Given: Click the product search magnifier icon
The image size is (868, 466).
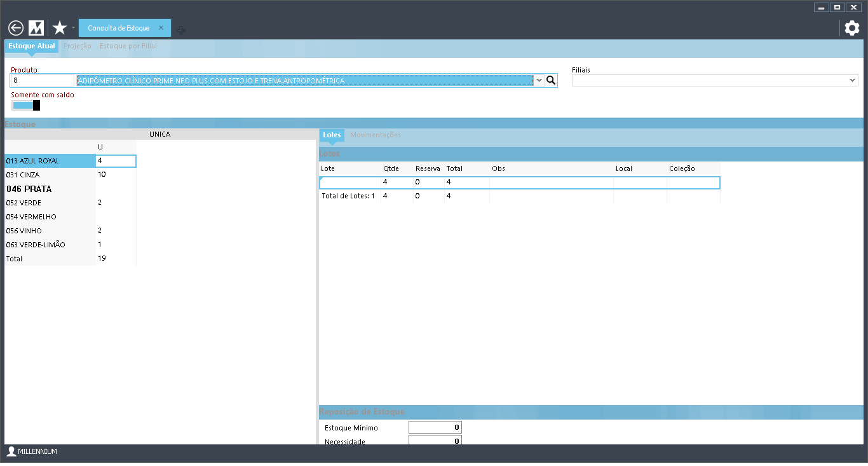Looking at the screenshot, I should point(551,80).
